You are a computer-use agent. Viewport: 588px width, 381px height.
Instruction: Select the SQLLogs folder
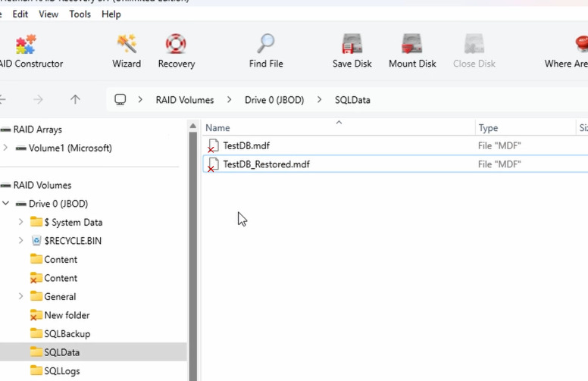[x=62, y=371]
